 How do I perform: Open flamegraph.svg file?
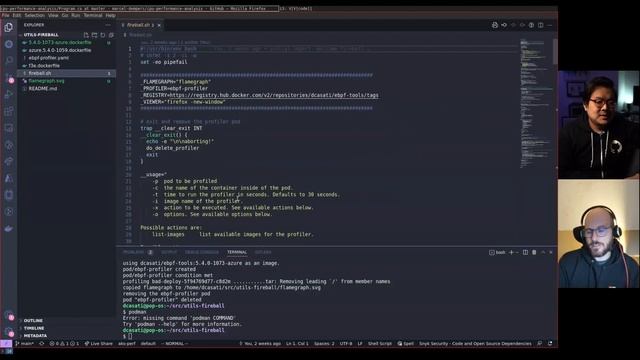tap(46, 81)
